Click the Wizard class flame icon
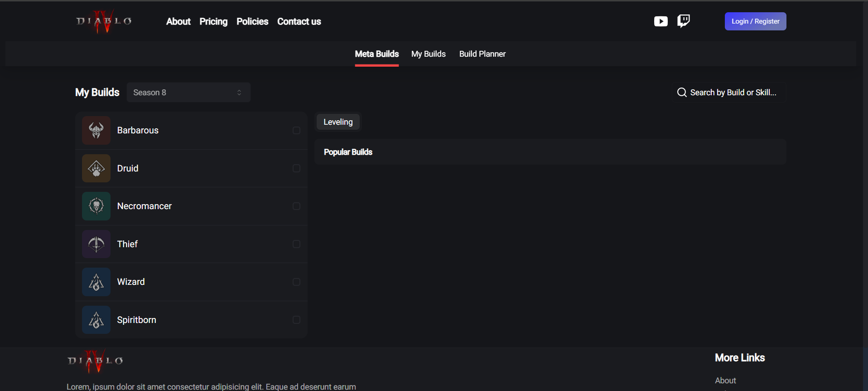Screen dimensions: 868x391 [x=96, y=282]
